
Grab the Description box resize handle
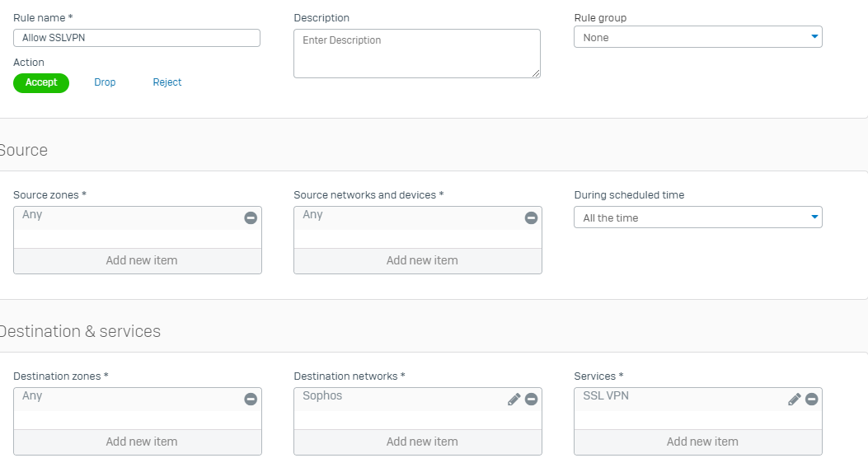(x=536, y=73)
